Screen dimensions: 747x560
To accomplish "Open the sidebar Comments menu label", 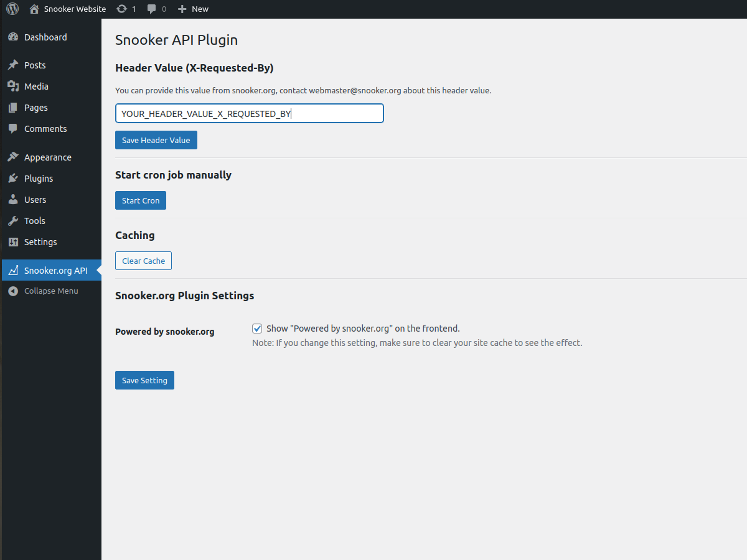I will click(45, 129).
